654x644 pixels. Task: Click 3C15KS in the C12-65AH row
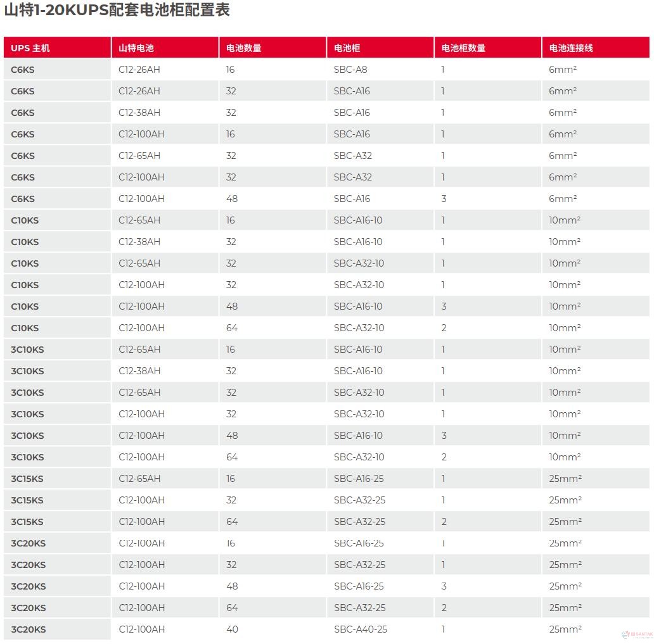click(x=27, y=479)
